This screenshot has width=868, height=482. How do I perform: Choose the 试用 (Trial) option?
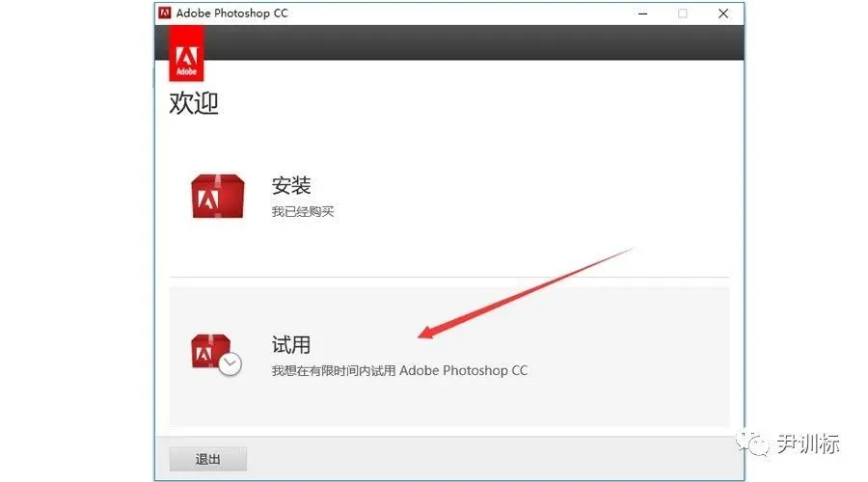(x=448, y=356)
